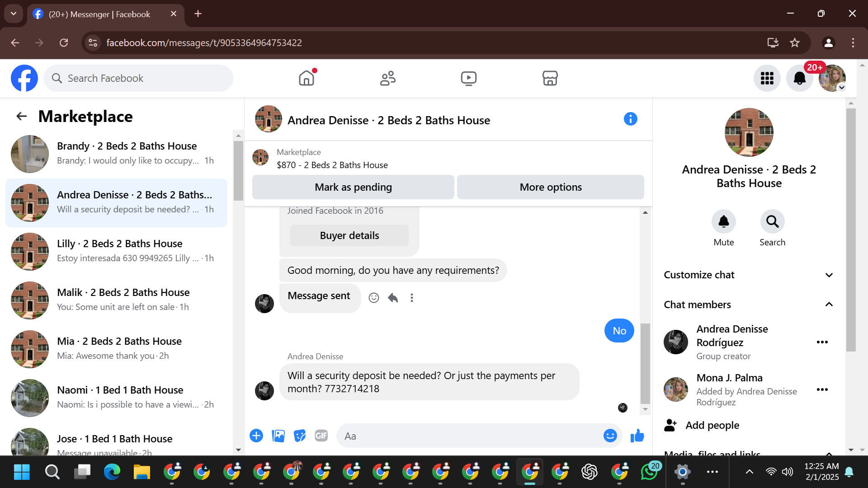Open the listing house photo in info panel

coord(749,132)
